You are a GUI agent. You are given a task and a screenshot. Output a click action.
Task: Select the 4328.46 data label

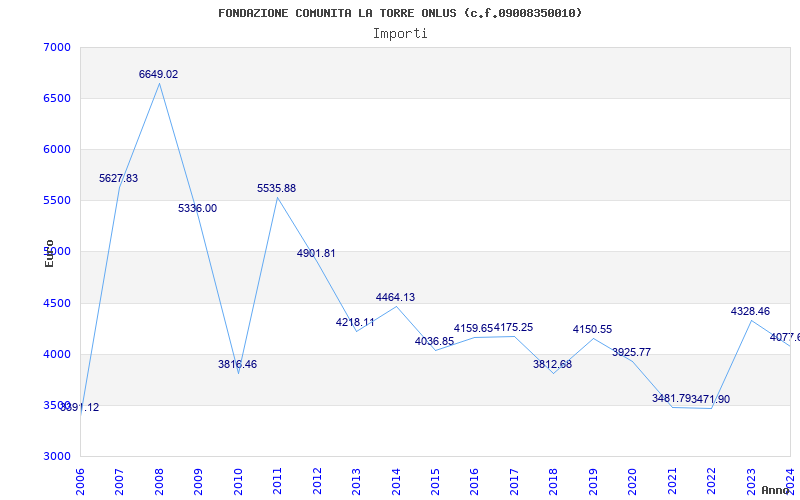[751, 311]
